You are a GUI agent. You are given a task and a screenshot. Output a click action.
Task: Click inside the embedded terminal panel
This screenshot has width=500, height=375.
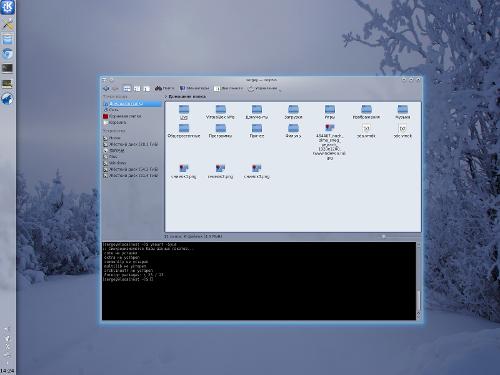[259, 281]
